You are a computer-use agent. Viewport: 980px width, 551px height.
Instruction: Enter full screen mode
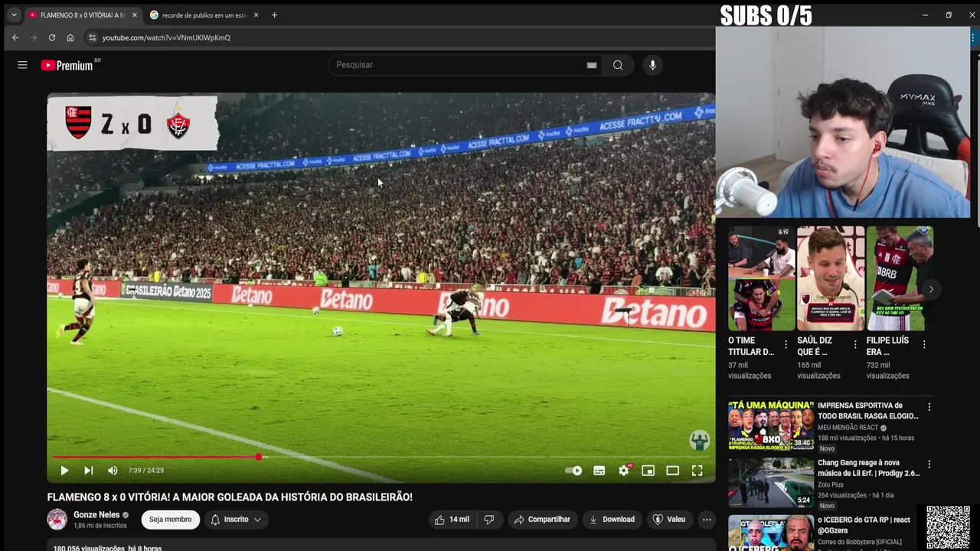(x=697, y=471)
